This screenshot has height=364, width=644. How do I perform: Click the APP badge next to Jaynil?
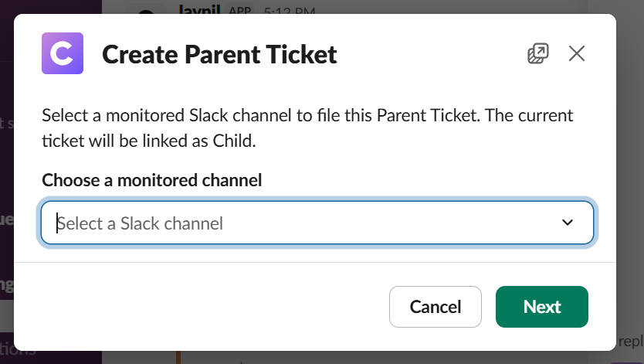(x=241, y=11)
